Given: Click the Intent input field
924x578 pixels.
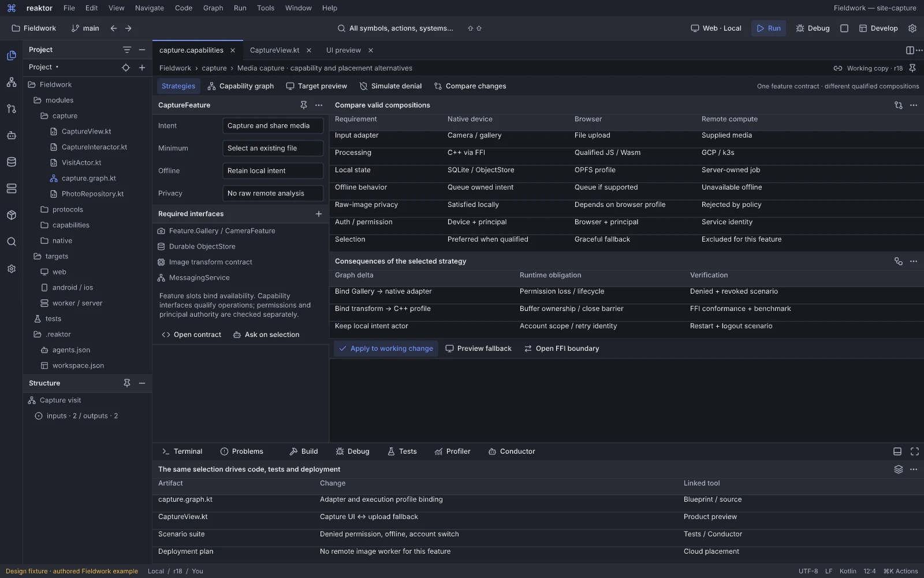Looking at the screenshot, I should (x=273, y=125).
